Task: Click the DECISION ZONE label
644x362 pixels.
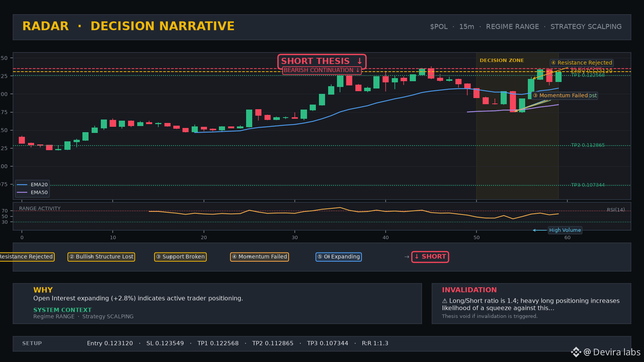Action: 502,61
